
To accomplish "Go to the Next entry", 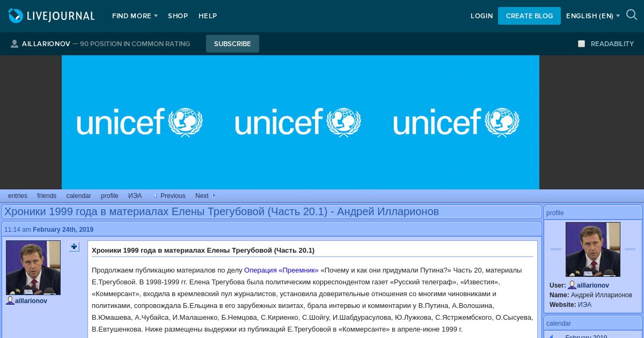I will click(x=202, y=196).
